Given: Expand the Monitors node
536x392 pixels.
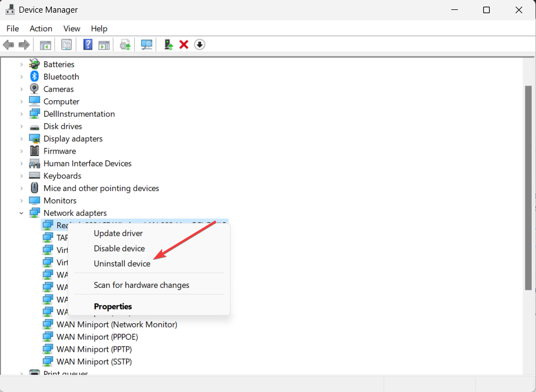Looking at the screenshot, I should 21,200.
